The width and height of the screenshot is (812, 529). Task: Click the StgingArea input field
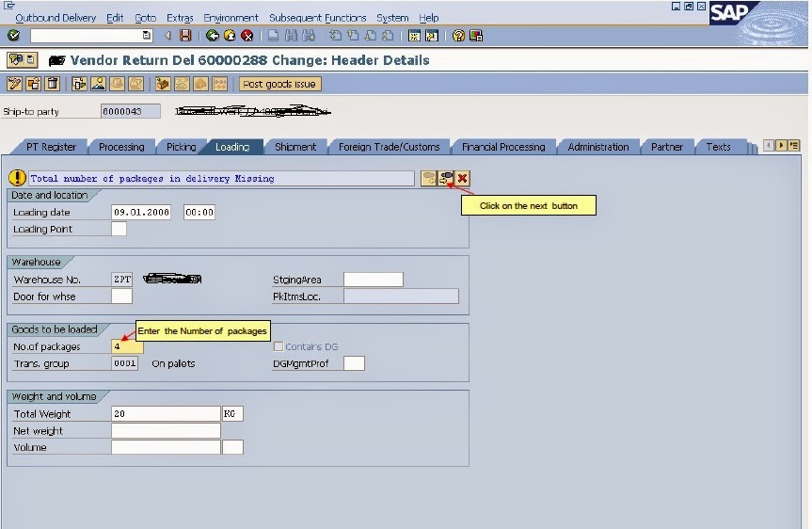pos(374,280)
